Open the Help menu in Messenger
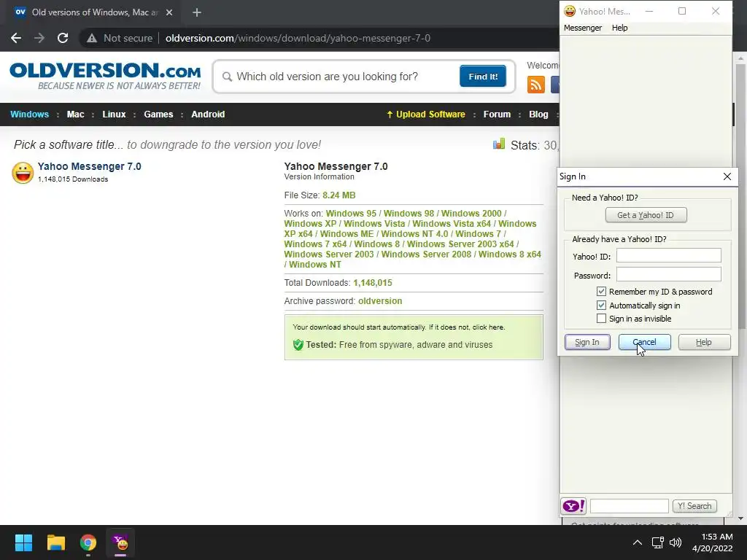 pyautogui.click(x=619, y=28)
